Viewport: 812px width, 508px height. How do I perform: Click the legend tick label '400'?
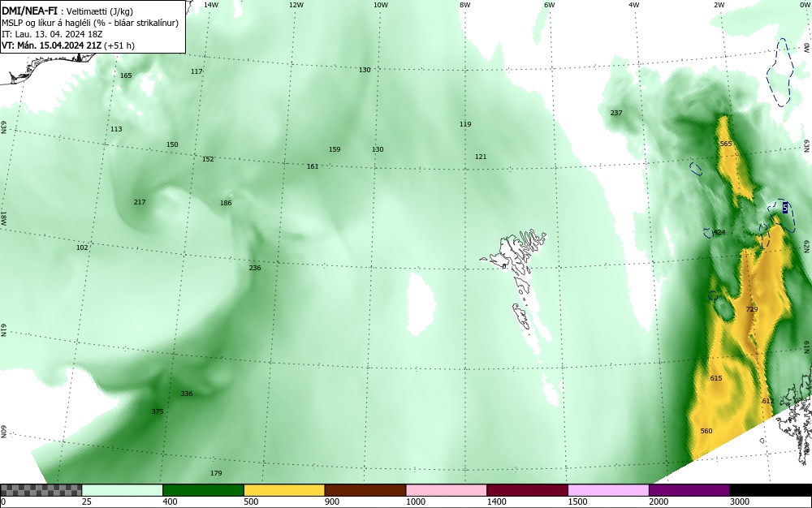coord(170,502)
